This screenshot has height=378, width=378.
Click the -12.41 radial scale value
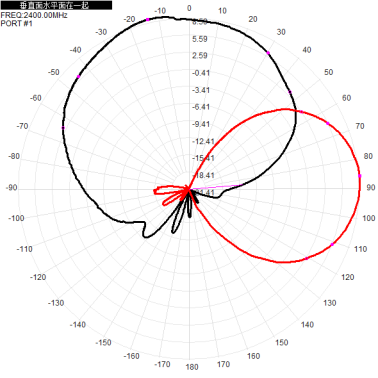203,141
